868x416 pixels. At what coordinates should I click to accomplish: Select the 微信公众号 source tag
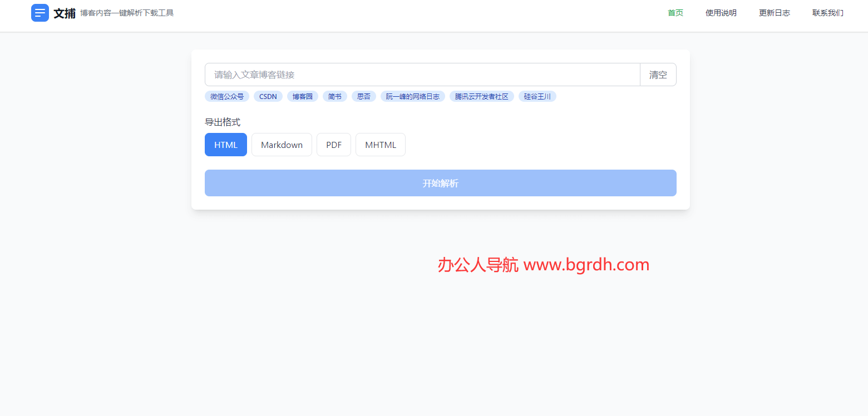pos(226,96)
